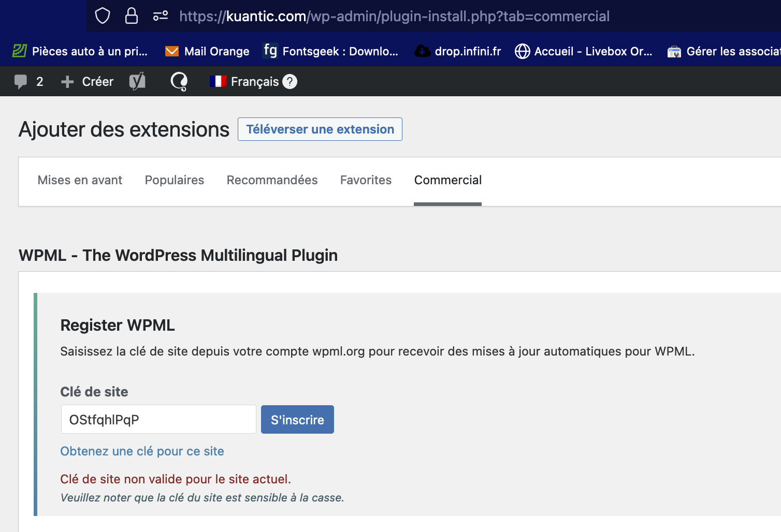Click the Ajouter des extensions page title
Viewport: 781px width, 532px height.
[124, 129]
